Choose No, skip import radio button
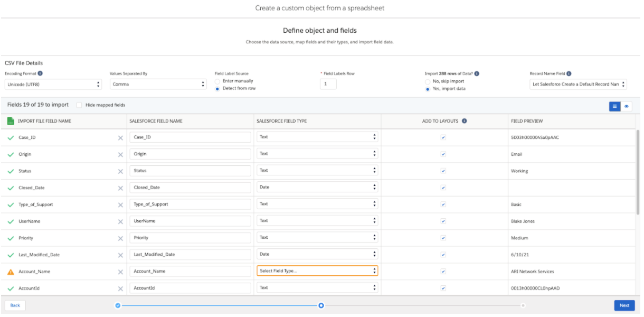644x317 pixels. [x=428, y=81]
